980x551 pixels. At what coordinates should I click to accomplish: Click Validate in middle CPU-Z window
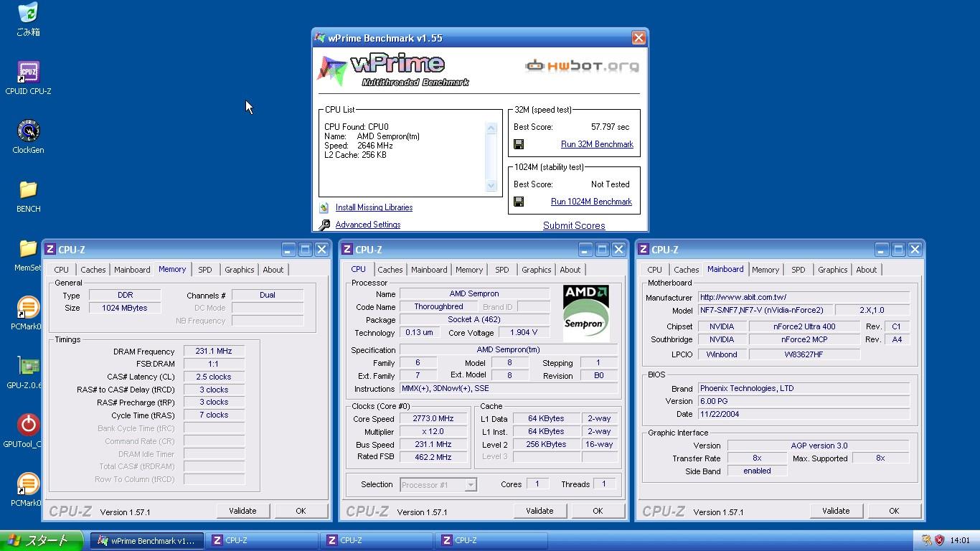coord(540,511)
